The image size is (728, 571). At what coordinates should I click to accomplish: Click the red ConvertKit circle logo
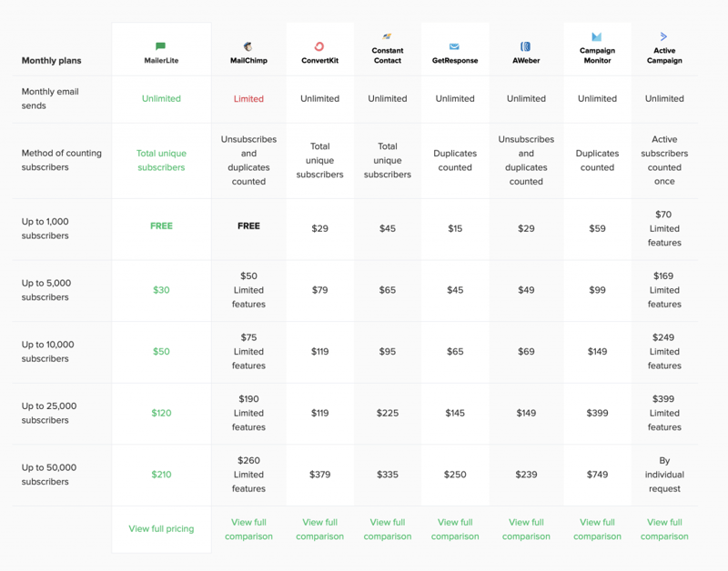pos(319,46)
